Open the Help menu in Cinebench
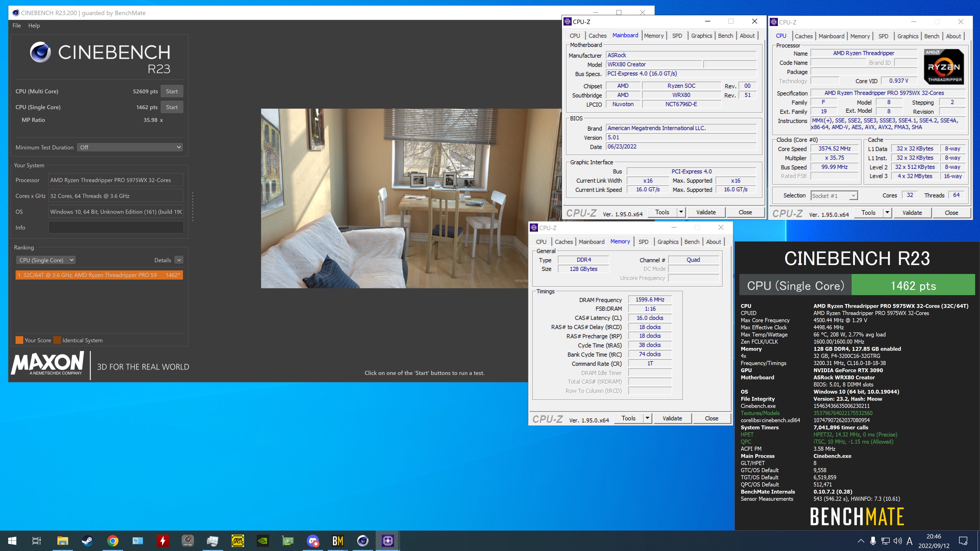Viewport: 980px width, 551px height. (x=34, y=26)
